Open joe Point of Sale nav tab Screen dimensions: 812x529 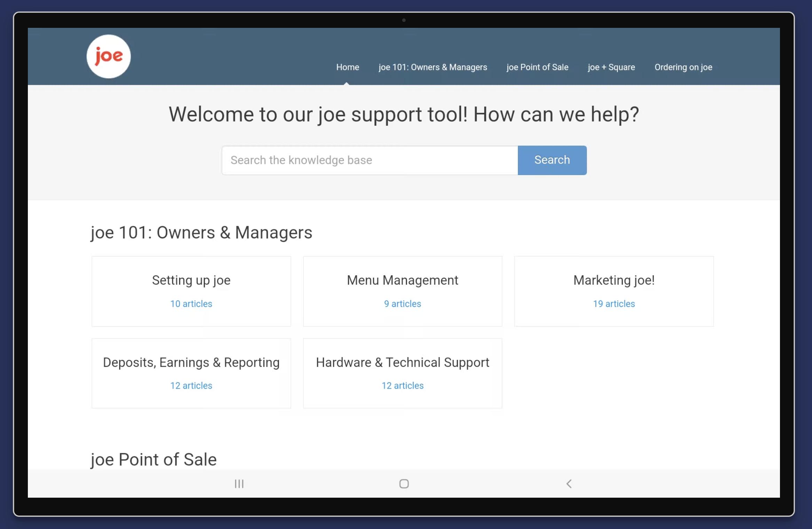pos(537,67)
